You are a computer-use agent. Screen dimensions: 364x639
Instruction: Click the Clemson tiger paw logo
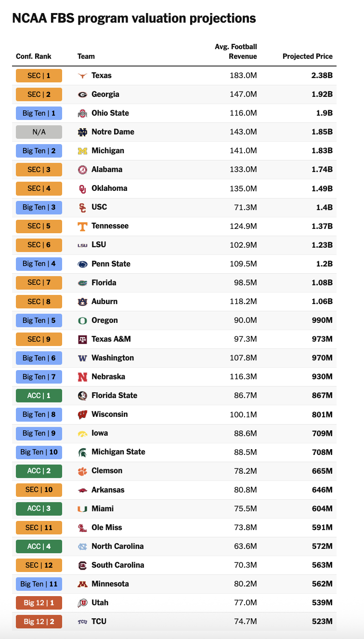click(83, 471)
